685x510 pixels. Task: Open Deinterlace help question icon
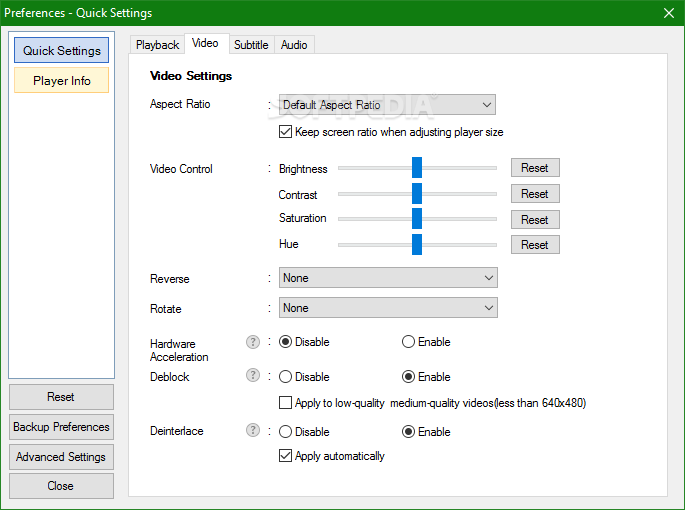[253, 430]
